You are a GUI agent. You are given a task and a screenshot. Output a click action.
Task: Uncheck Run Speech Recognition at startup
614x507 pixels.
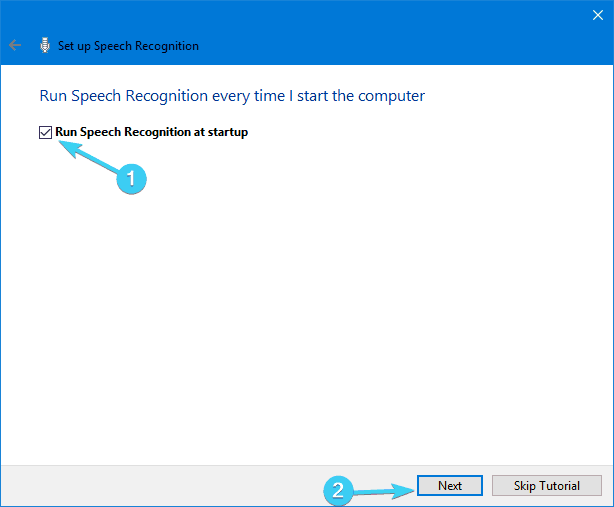45,132
